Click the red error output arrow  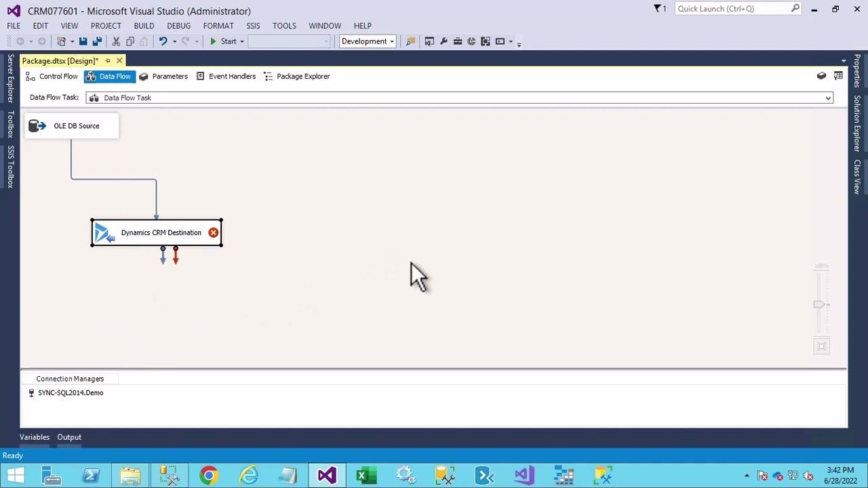point(176,255)
